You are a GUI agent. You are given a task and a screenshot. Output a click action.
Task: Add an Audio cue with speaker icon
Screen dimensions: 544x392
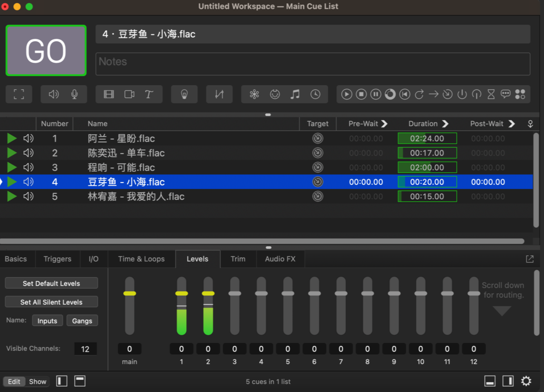pos(54,94)
